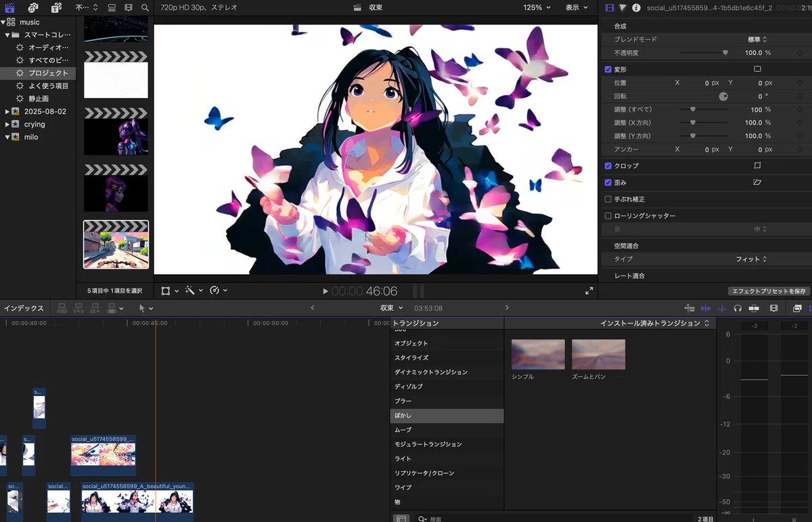The width and height of the screenshot is (812, 522).
Task: Add keyframe for opacity (不透明度)
Action: [x=800, y=53]
